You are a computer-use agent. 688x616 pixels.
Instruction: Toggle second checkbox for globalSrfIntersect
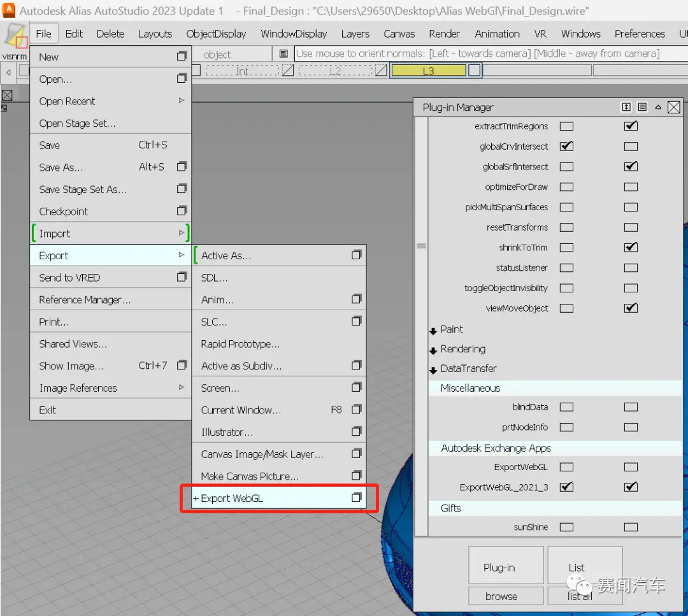tap(631, 166)
